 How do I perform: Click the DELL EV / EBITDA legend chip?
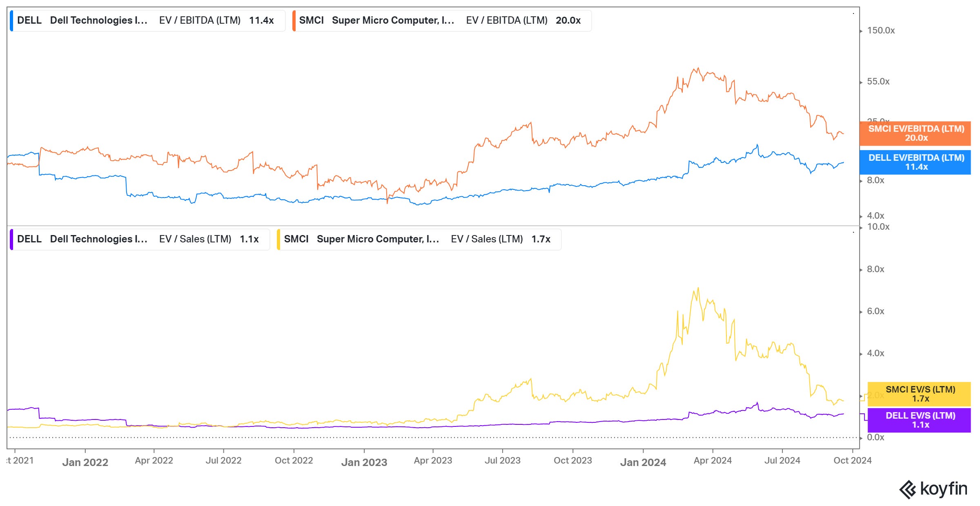(147, 21)
